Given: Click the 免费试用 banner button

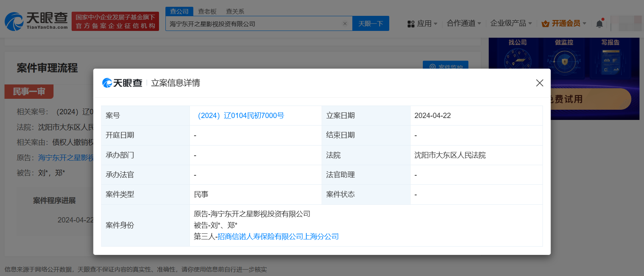Looking at the screenshot, I should 591,99.
